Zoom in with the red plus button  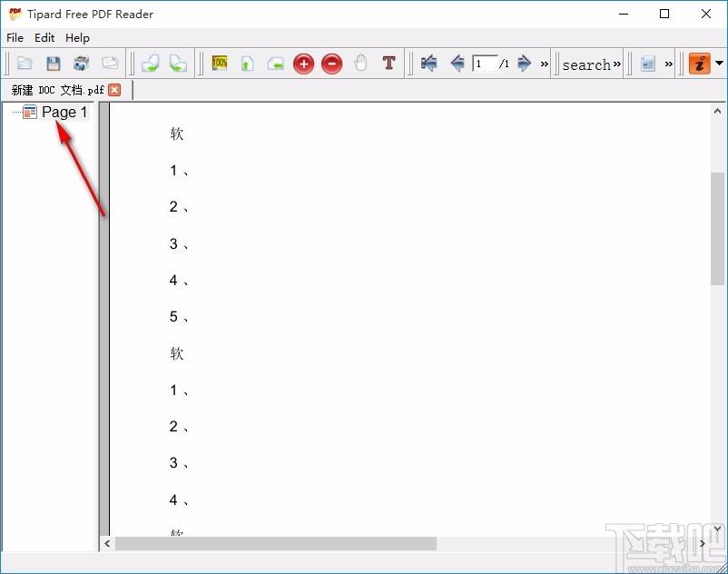click(x=304, y=64)
